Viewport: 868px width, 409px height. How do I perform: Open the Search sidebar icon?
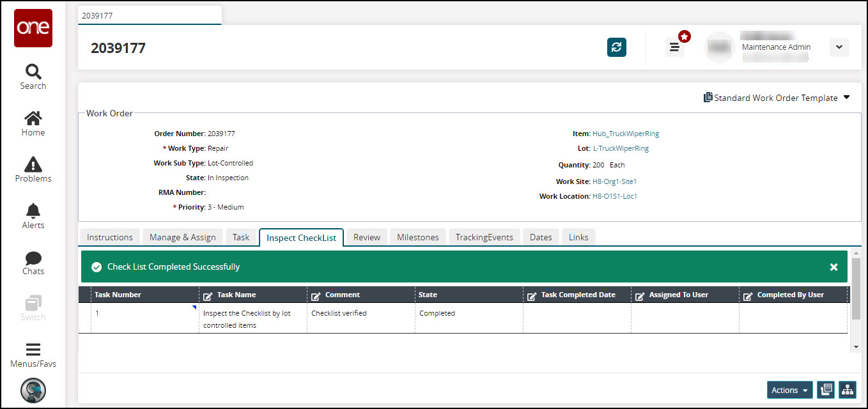[33, 77]
